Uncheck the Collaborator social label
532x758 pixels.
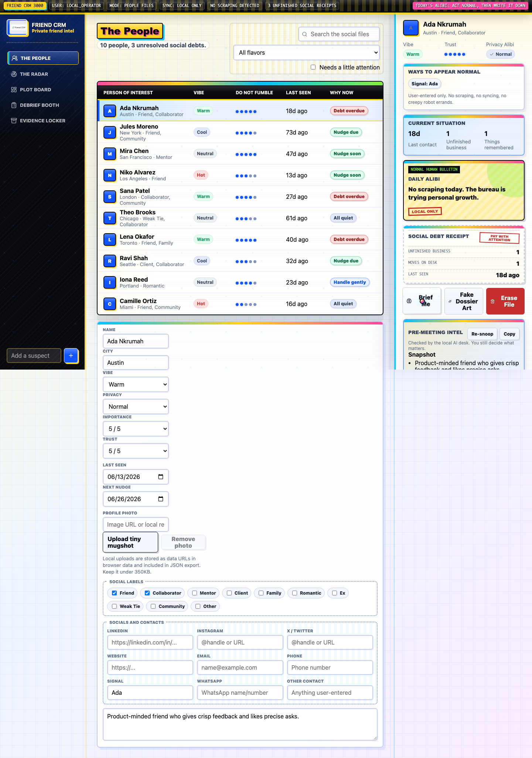[x=147, y=593]
